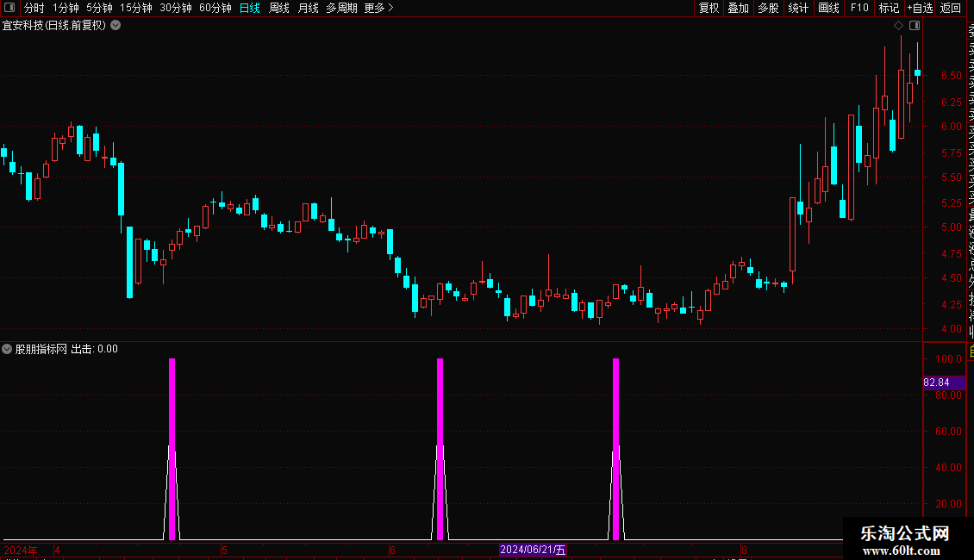The image size is (974, 560).
Task: Click the third magenta signal bar
Action: (x=615, y=448)
